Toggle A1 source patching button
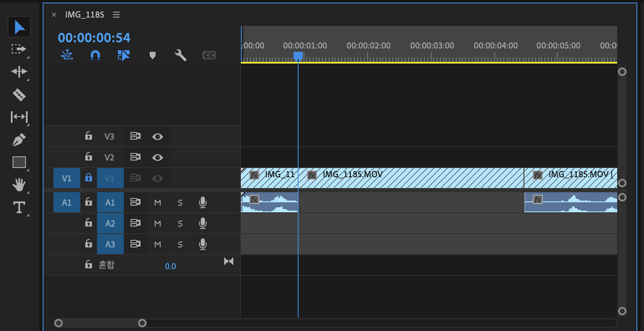 (x=67, y=203)
